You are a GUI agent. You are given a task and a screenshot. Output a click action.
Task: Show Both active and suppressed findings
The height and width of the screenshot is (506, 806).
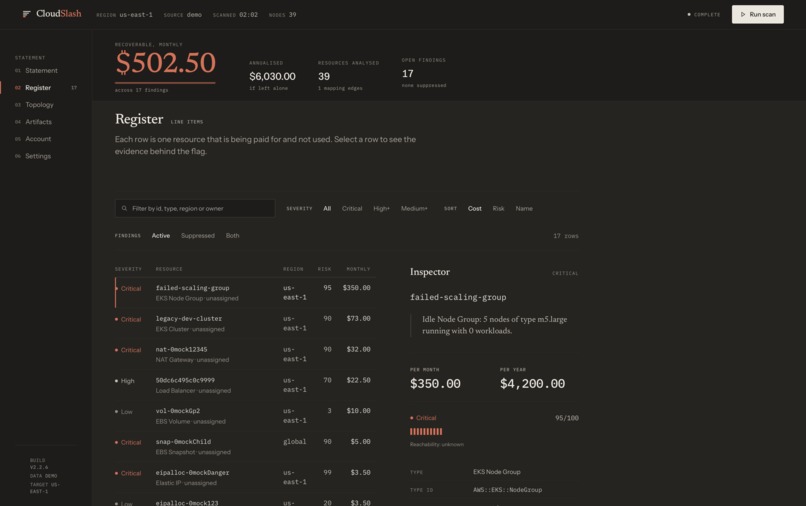pos(232,236)
